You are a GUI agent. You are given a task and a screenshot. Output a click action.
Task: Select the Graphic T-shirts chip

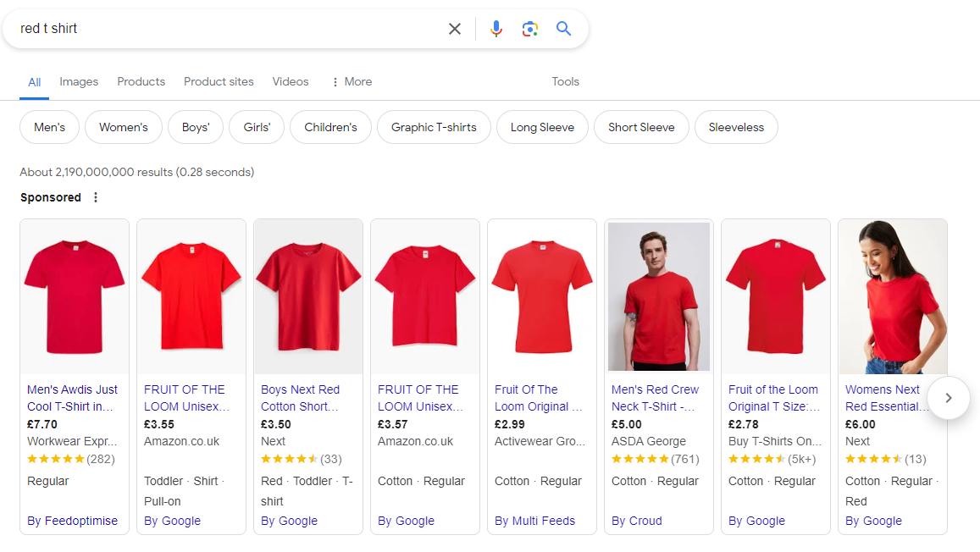pos(434,127)
